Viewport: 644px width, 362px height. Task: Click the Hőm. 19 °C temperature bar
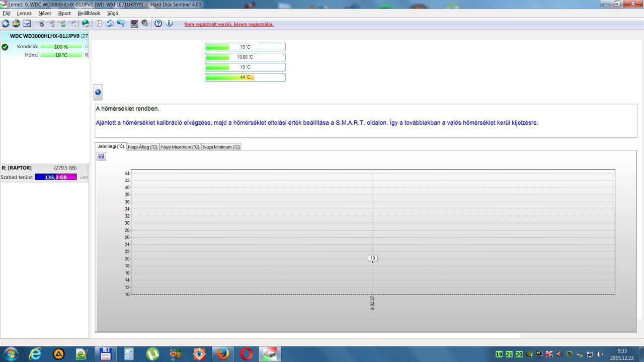61,55
